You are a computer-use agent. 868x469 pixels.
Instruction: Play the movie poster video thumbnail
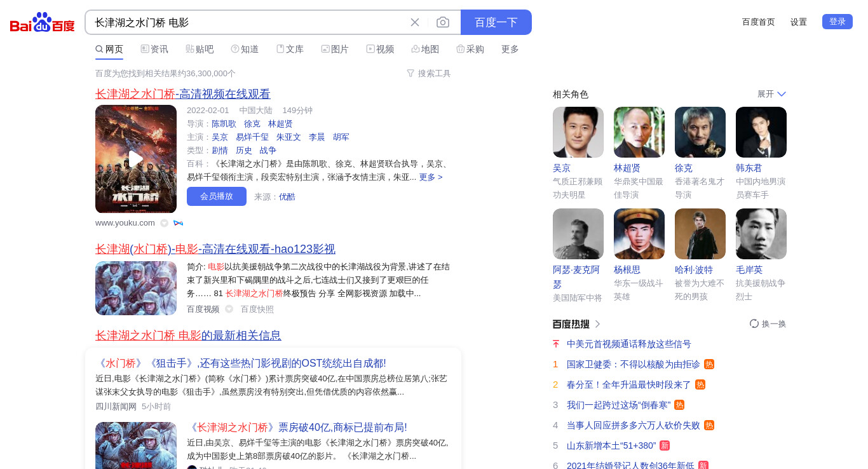coord(136,159)
